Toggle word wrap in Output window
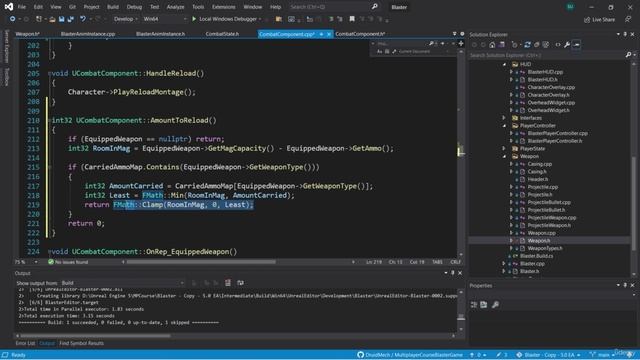640x360 pixels. pyautogui.click(x=240, y=283)
